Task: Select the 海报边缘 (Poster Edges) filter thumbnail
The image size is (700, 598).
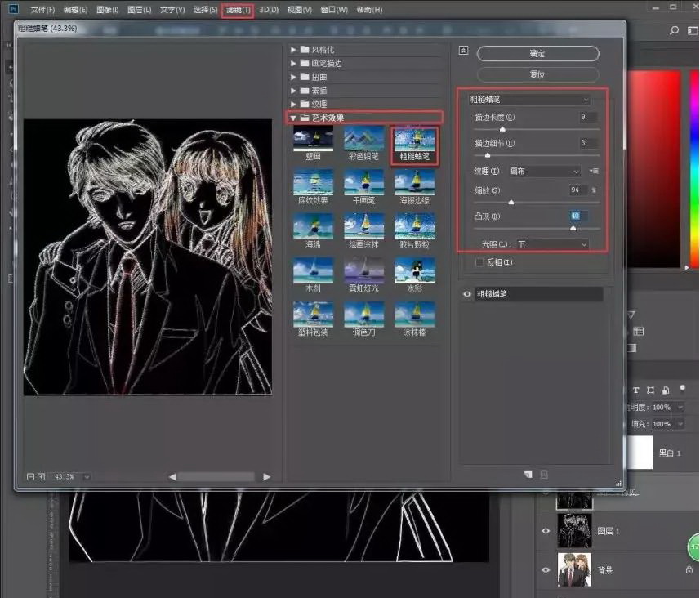Action: click(415, 181)
